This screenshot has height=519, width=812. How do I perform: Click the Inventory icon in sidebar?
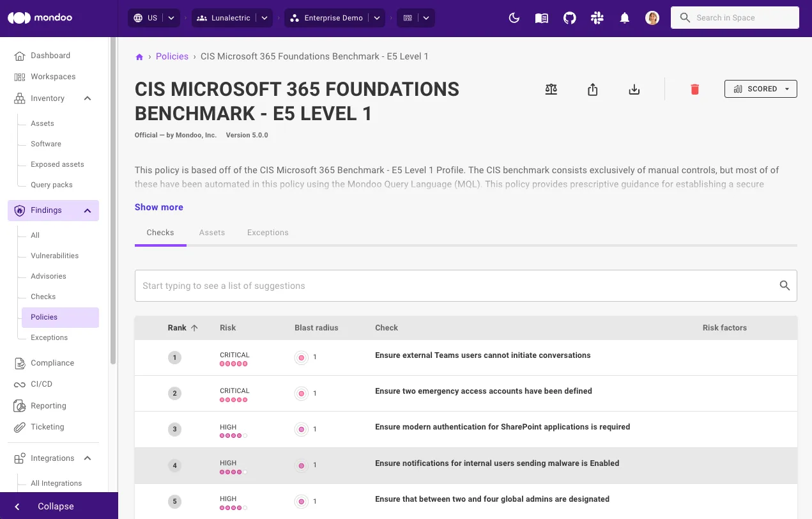(x=20, y=98)
